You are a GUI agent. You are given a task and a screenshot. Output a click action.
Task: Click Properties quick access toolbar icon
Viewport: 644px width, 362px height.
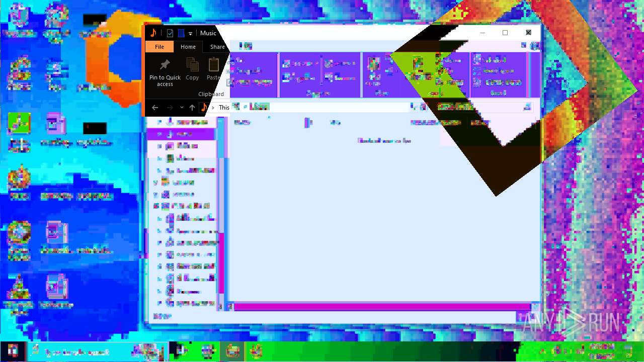click(170, 33)
